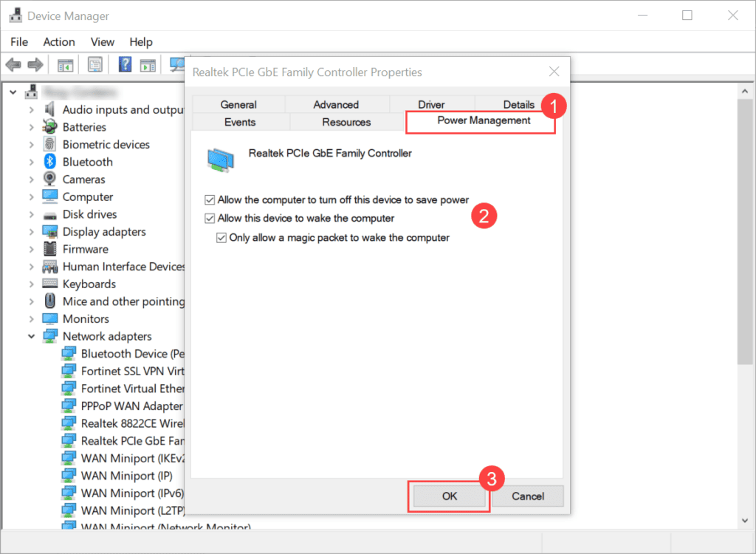756x554 pixels.
Task: Uncheck allow computer to turn off this device
Action: point(210,199)
